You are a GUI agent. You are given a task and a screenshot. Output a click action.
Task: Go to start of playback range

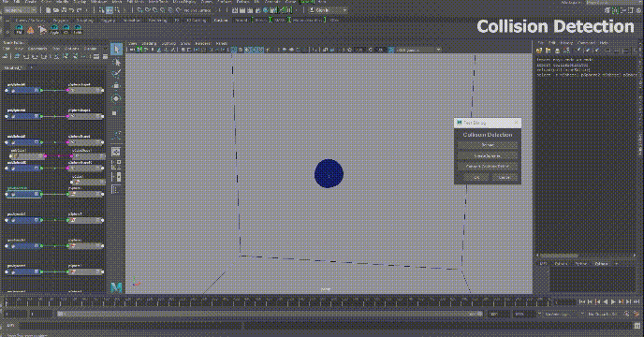click(582, 302)
